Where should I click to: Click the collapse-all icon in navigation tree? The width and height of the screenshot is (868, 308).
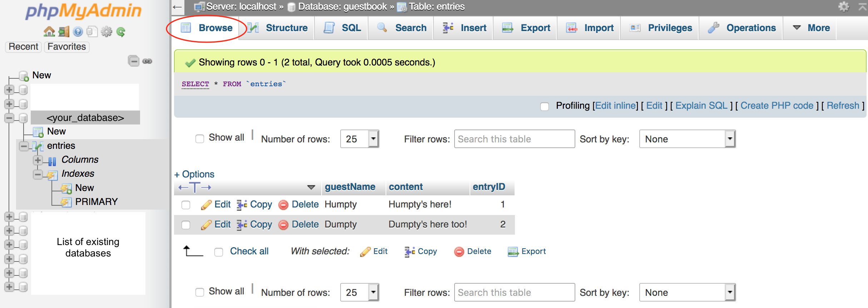[134, 61]
